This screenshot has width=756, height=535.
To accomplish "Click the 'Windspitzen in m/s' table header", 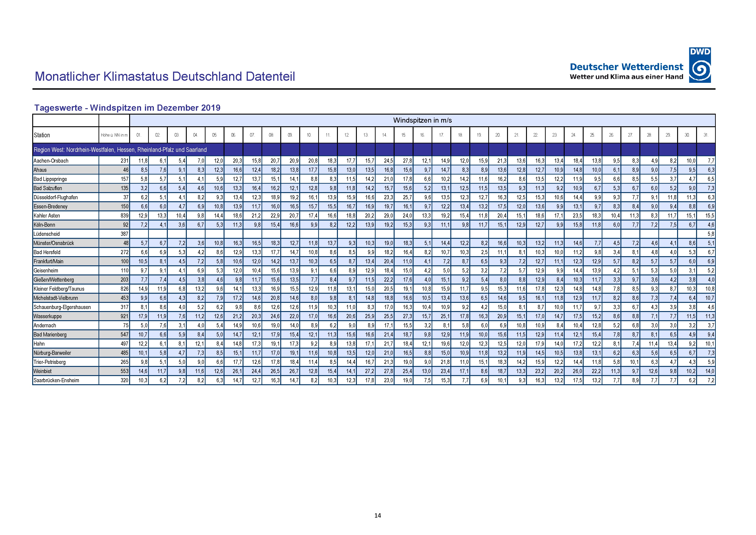I will 422,120.
